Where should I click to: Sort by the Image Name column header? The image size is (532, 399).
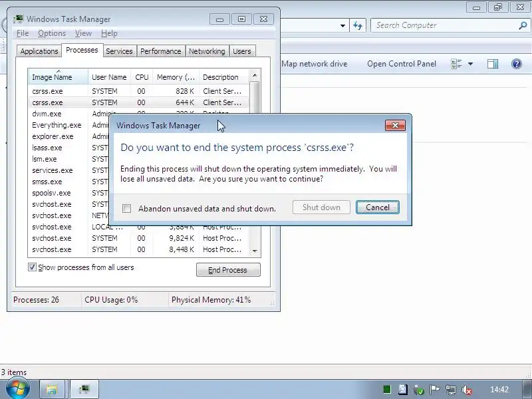pyautogui.click(x=58, y=77)
